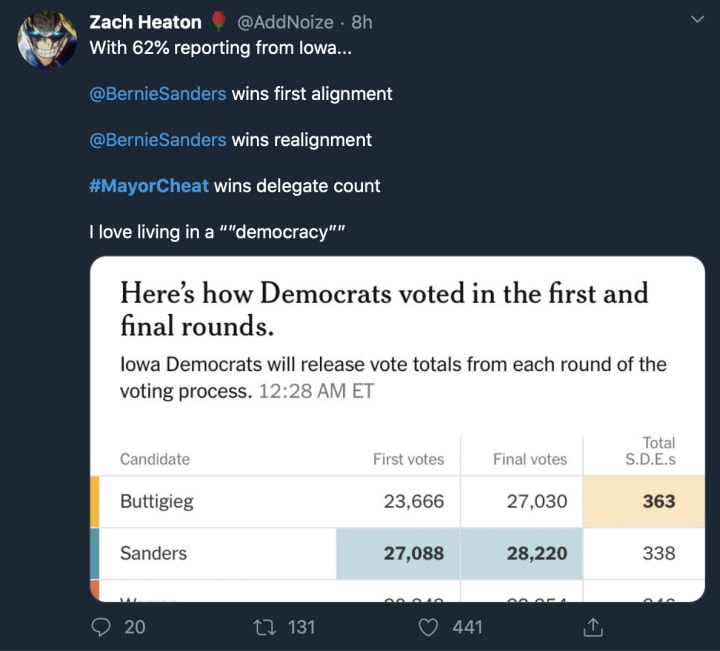Screen dimensions: 720x651
Task: Click the Sanders highlighted 27,088 first votes cell
Action: coord(397,554)
